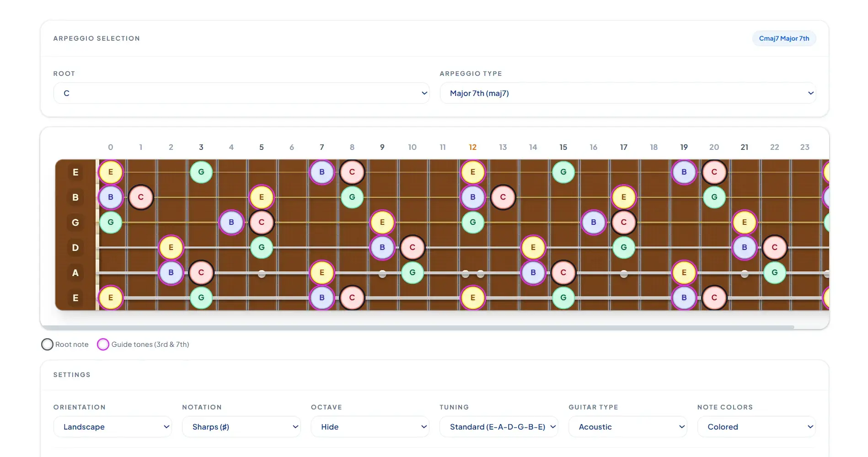Click the C note at fret 10 on D string
868x457 pixels.
(x=413, y=248)
